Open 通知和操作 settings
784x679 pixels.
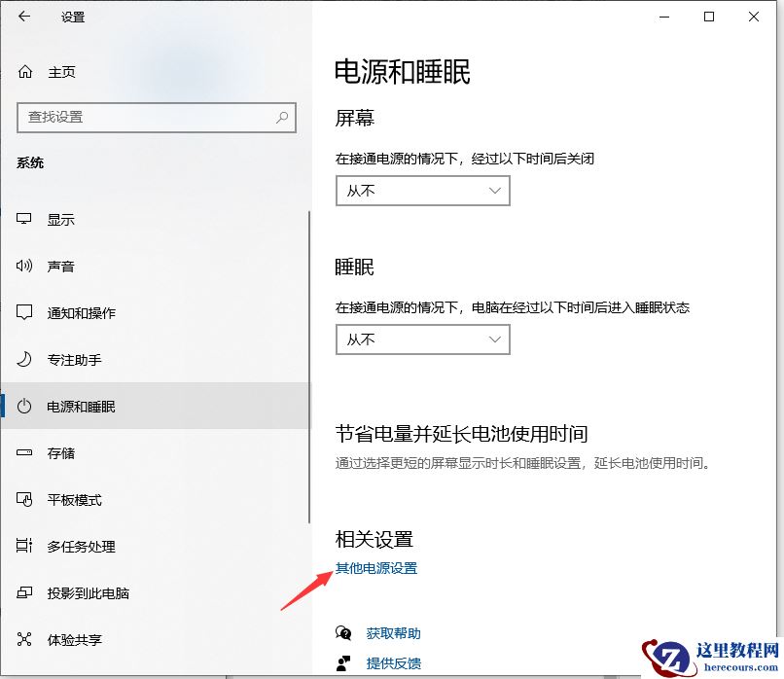[x=74, y=312]
